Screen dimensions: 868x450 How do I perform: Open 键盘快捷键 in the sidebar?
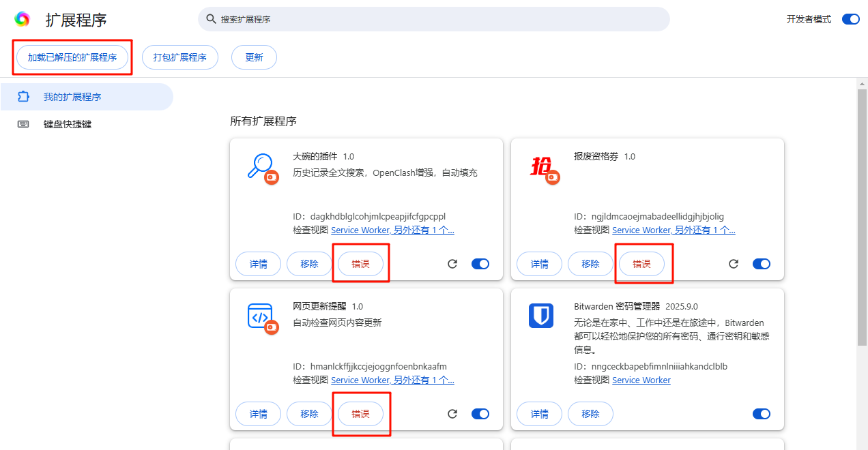[x=68, y=124]
